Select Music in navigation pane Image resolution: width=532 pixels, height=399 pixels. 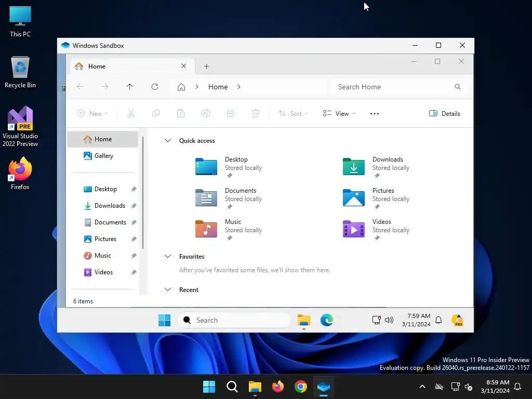click(x=102, y=256)
